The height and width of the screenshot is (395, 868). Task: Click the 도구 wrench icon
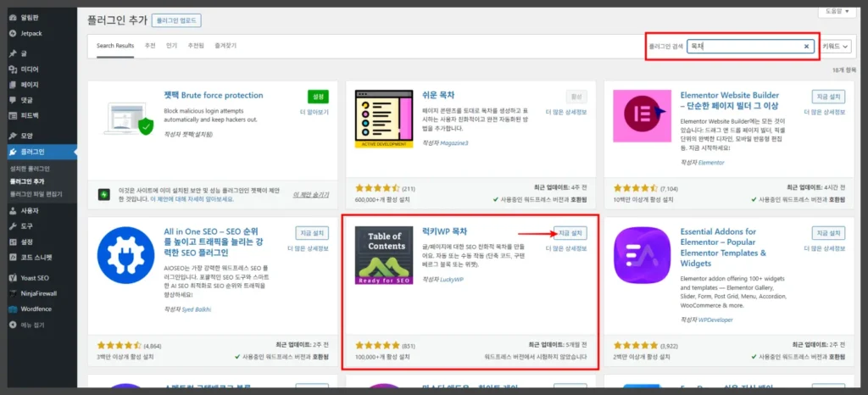14,226
